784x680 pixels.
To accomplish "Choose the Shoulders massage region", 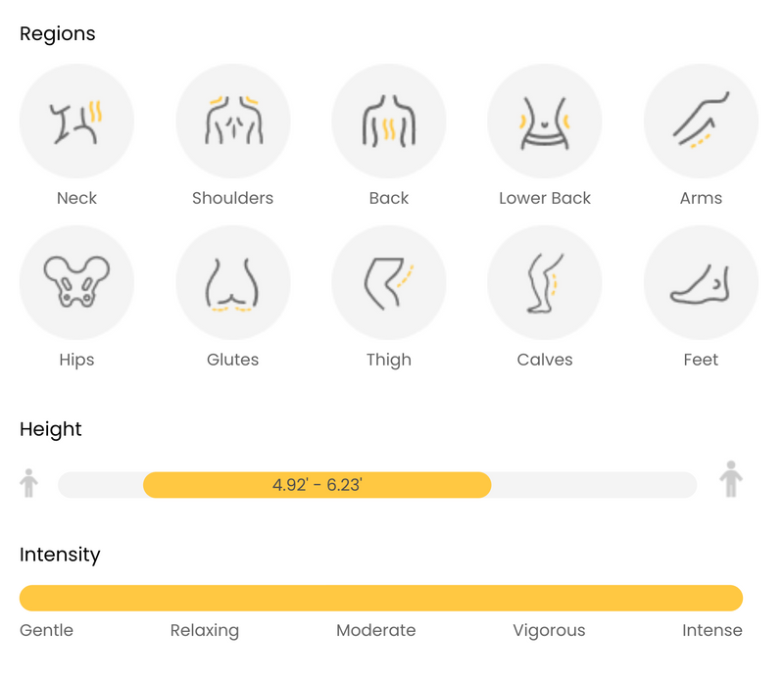I will coord(232,121).
